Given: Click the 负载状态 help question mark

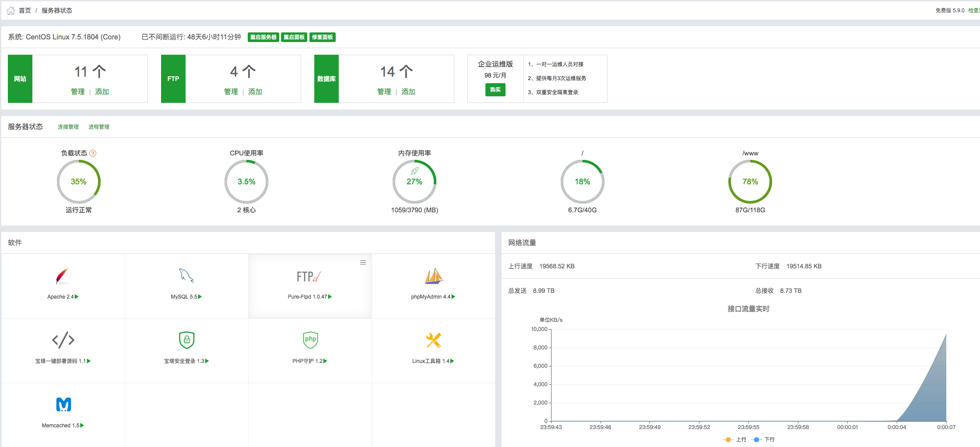Looking at the screenshot, I should [93, 153].
